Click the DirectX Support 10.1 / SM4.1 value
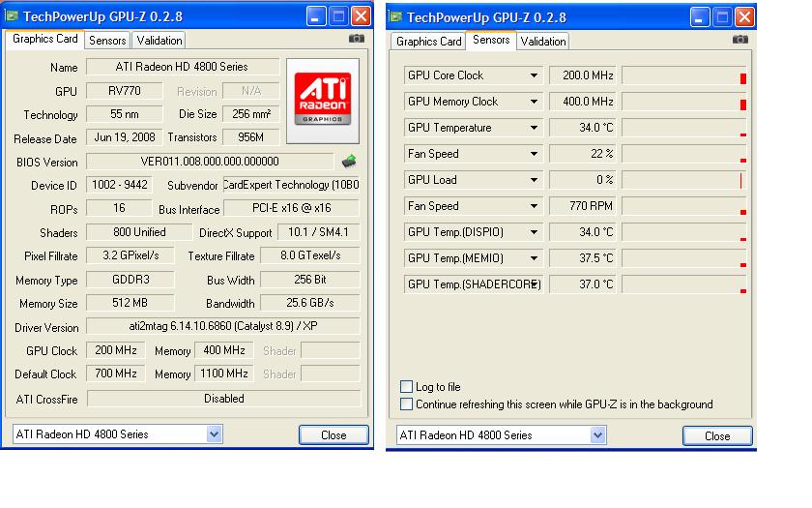This screenshot has width=812, height=508. 318,231
